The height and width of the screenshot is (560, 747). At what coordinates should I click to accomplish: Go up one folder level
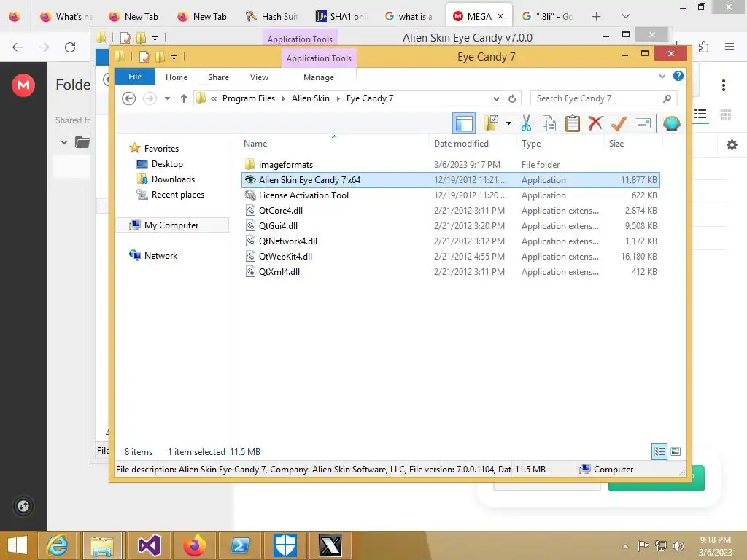point(183,98)
